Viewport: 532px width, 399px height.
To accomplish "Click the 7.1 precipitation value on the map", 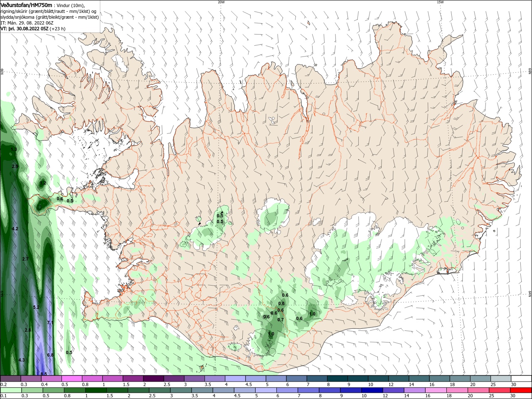I will coord(50,323).
